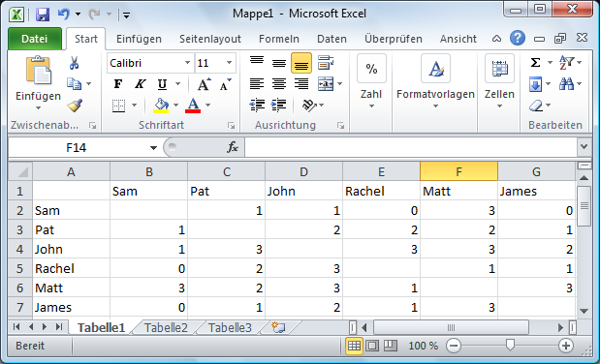600x364 pixels.
Task: Open the Daten ribbon tab
Action: click(x=332, y=39)
